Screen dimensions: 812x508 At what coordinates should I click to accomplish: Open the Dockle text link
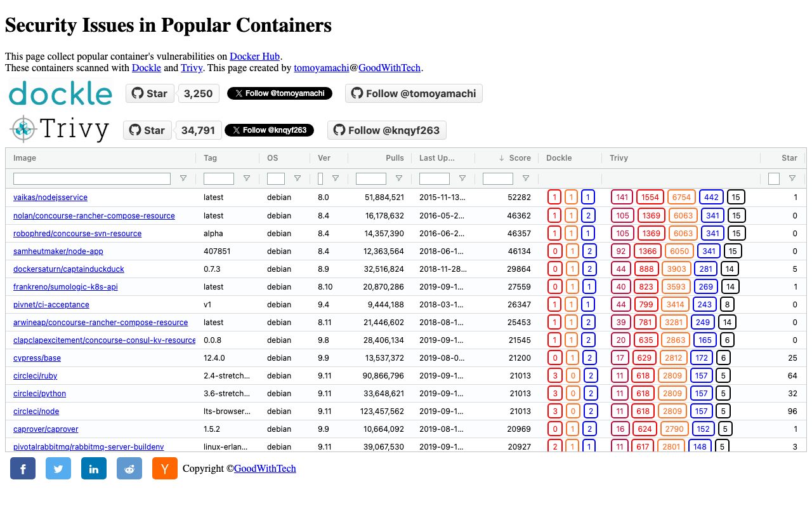click(147, 68)
